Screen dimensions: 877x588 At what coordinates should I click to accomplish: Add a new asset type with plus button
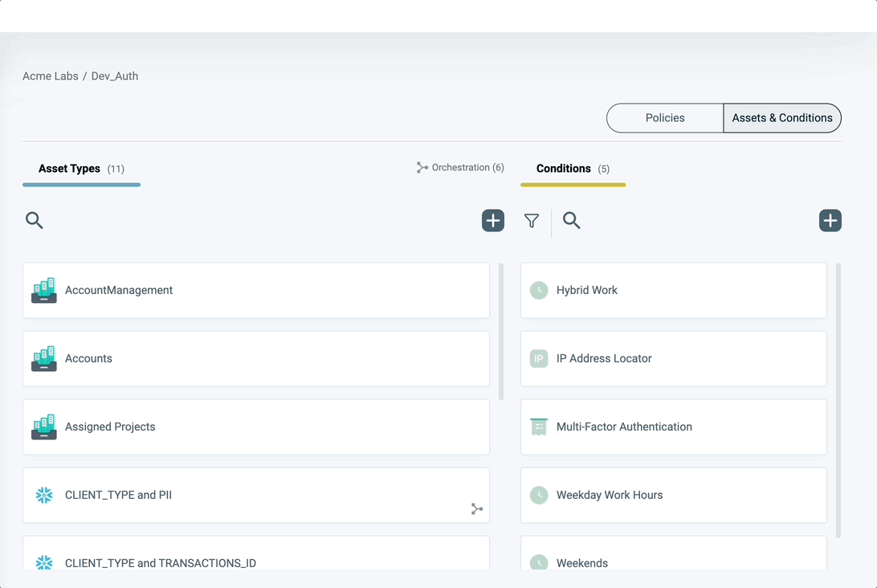click(x=493, y=220)
